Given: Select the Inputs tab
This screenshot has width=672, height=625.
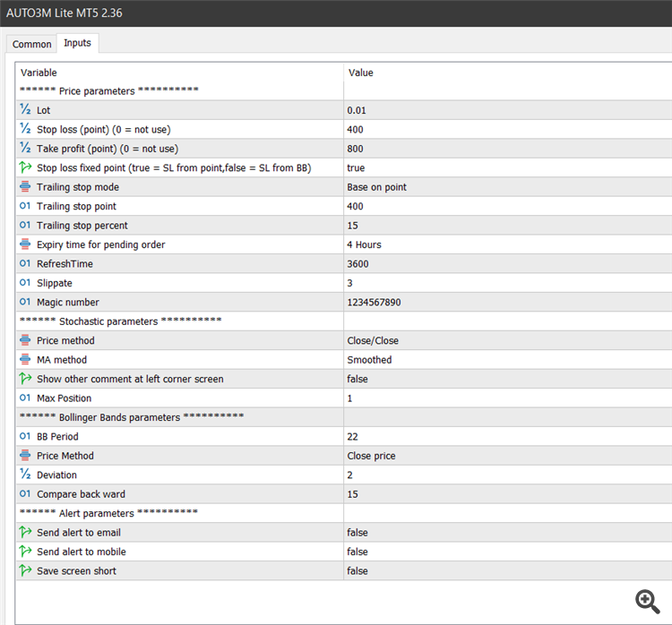Looking at the screenshot, I should tap(77, 43).
